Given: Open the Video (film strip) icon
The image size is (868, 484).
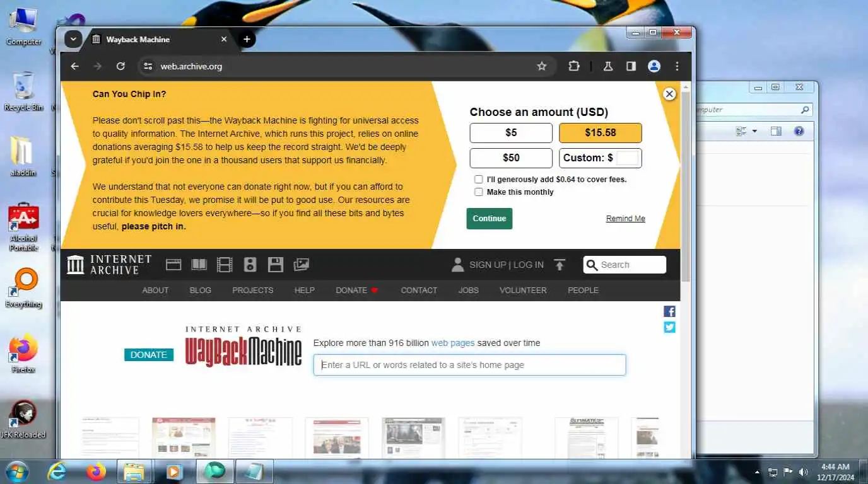Looking at the screenshot, I should 225,265.
